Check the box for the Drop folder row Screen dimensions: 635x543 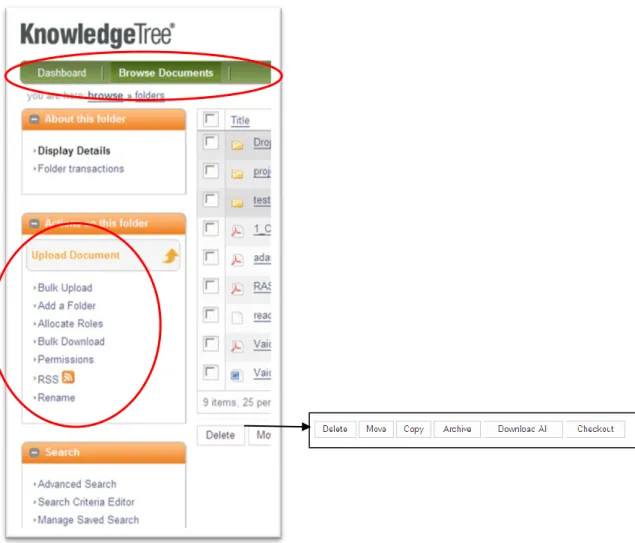click(211, 142)
